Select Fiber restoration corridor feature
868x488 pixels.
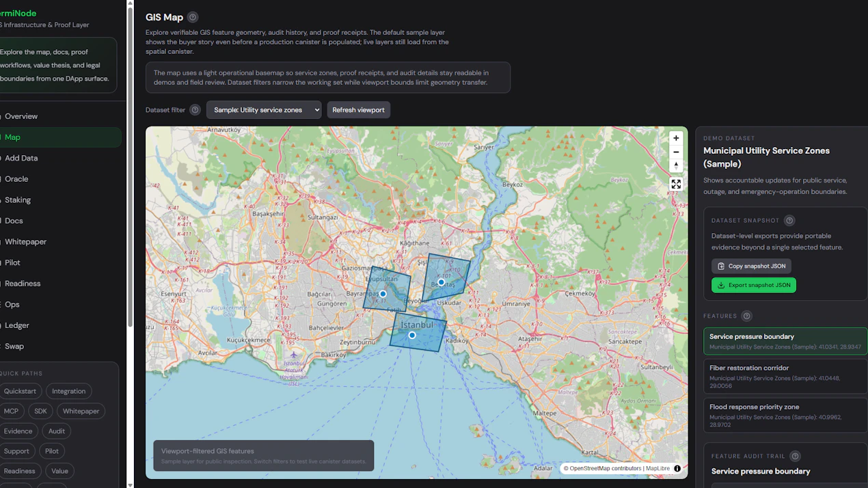click(x=785, y=376)
